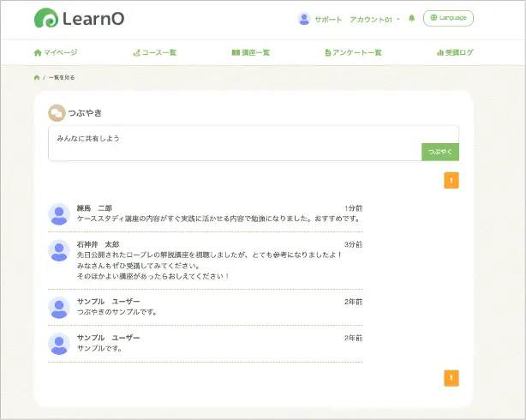The height and width of the screenshot is (420, 526).
Task: Open the マイページ tab
Action: click(x=55, y=52)
